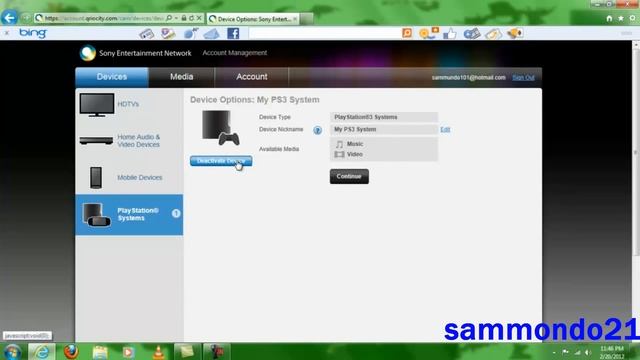
Task: Click the Video film icon in Available Media
Action: (x=339, y=154)
